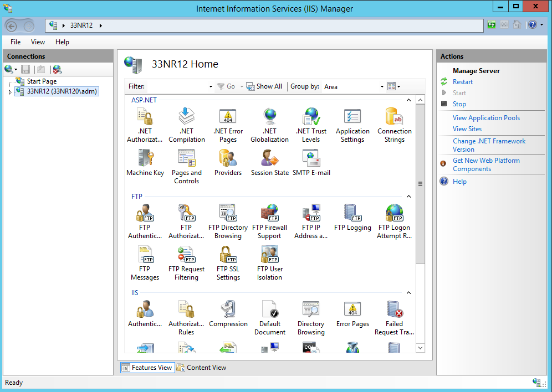Collapse the ASP.NET group
This screenshot has height=392, width=552.
point(408,100)
